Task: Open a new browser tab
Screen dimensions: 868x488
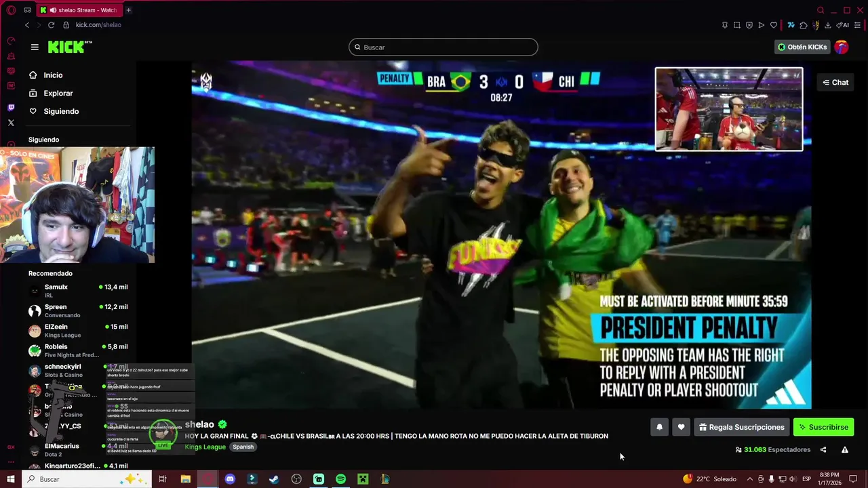Action: [128, 10]
